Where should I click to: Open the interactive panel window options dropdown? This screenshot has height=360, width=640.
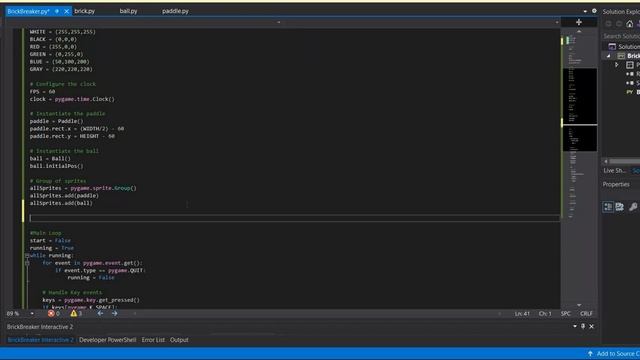pyautogui.click(x=575, y=326)
